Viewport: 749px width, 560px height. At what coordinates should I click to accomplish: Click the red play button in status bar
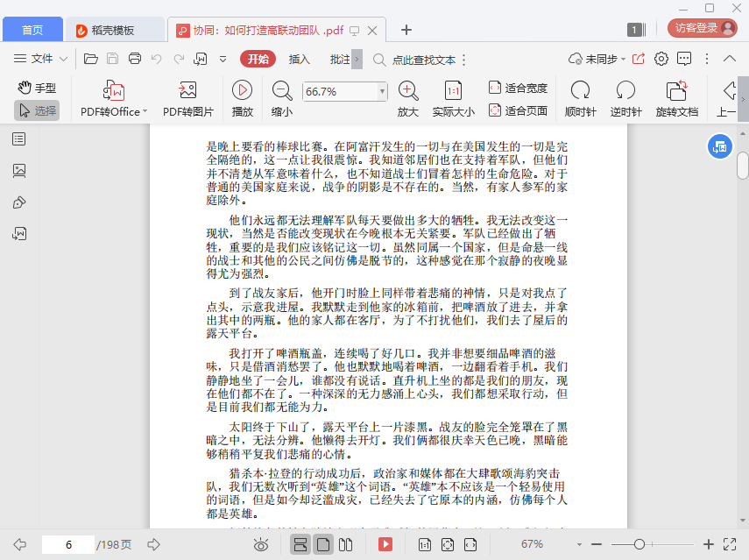coord(385,544)
